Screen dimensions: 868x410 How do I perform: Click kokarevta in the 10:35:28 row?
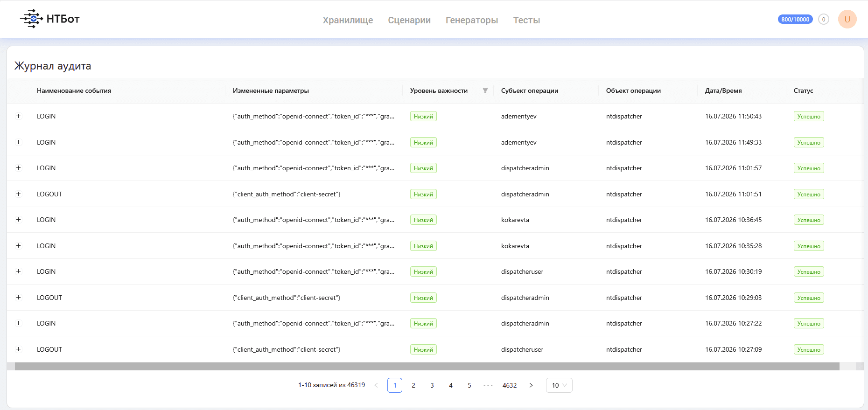[515, 246]
